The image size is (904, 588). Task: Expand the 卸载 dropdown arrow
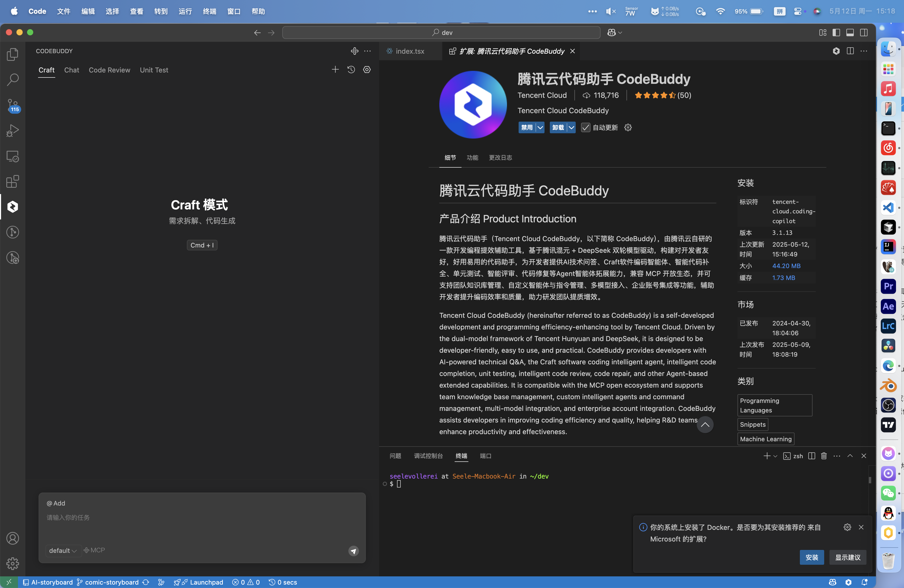[571, 128]
